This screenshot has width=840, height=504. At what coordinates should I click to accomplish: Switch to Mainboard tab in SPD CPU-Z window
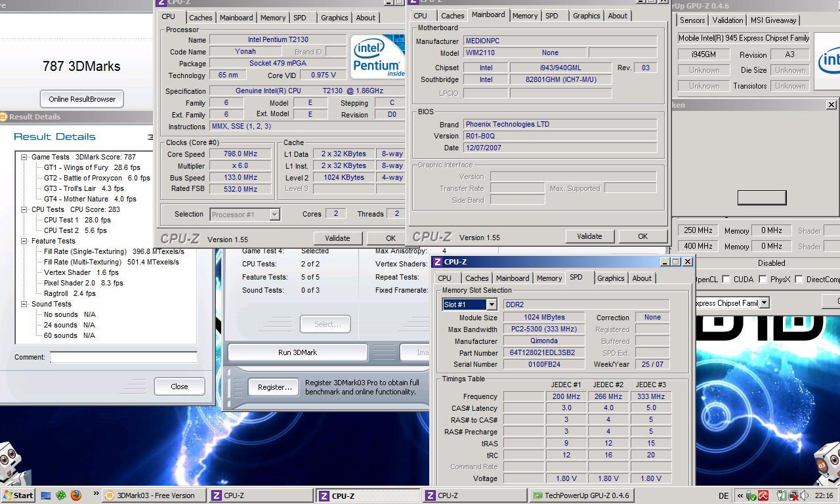pos(513,278)
